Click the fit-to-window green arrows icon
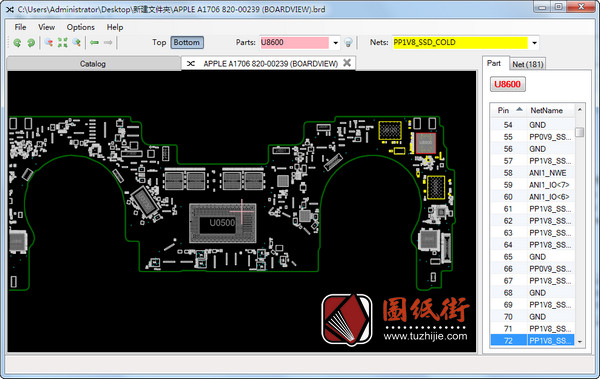 click(x=62, y=42)
